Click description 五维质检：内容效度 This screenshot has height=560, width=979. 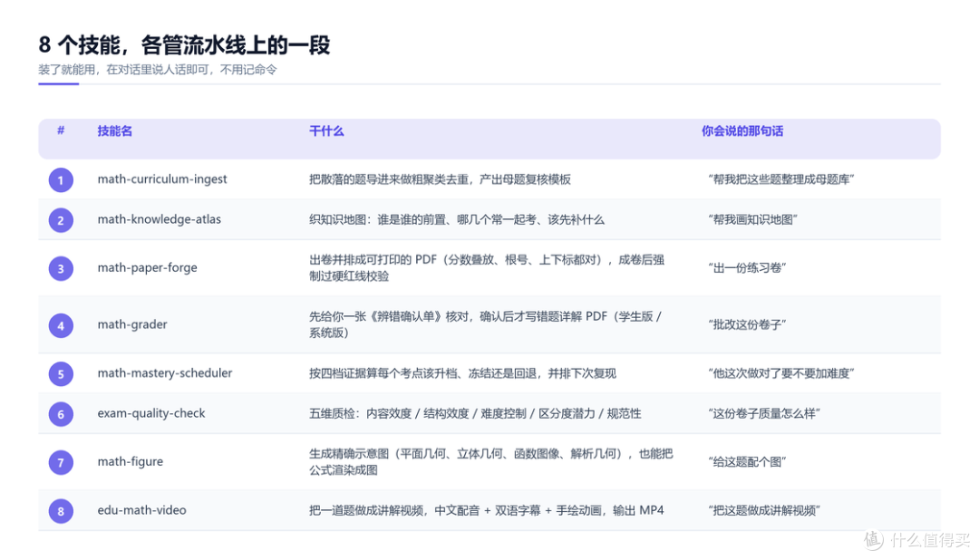(x=360, y=413)
